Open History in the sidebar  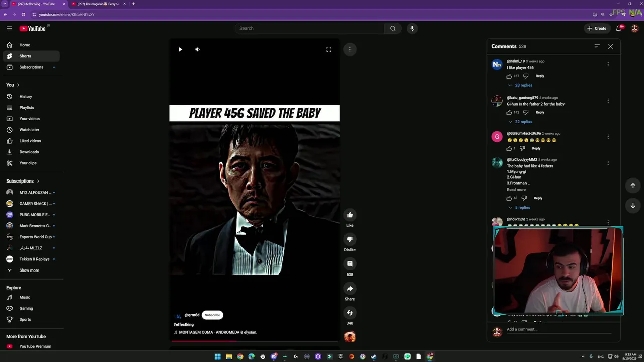pyautogui.click(x=30, y=97)
